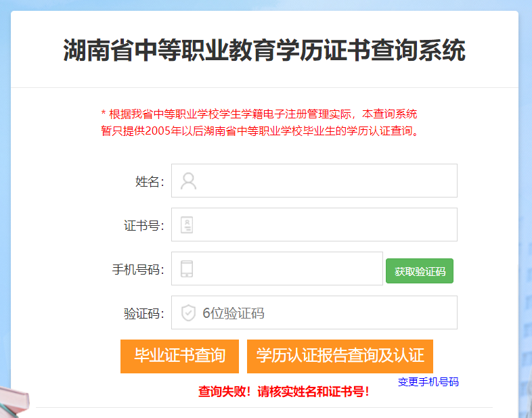Screen dimensions: 532x418
Task: Click the green 获取验证码 button
Action: coord(420,271)
